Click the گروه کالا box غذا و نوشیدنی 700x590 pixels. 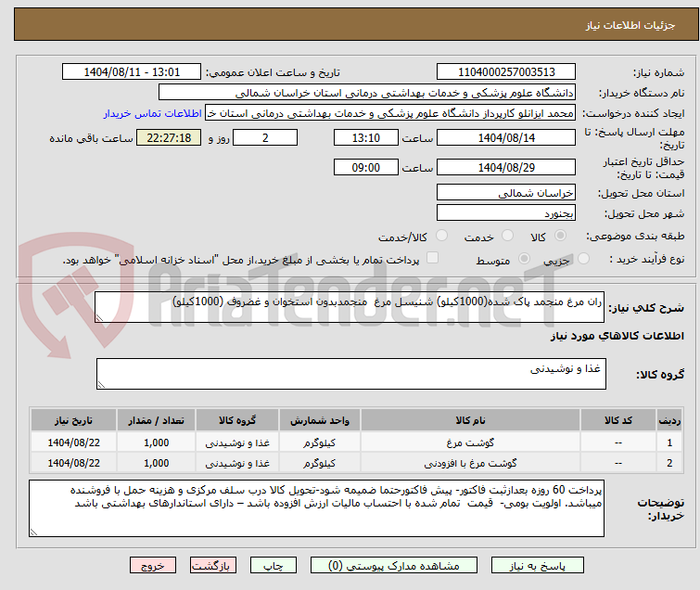[350, 374]
